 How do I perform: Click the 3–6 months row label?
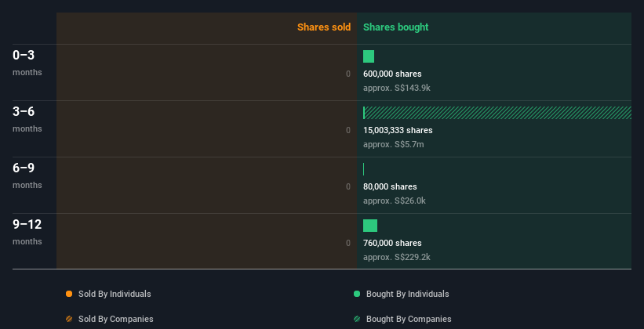point(27,119)
